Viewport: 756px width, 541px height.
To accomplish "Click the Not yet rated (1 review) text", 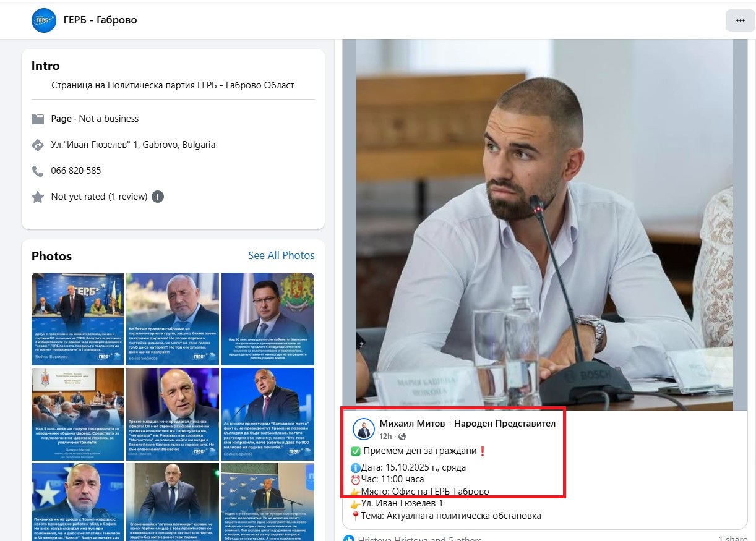I will click(99, 197).
